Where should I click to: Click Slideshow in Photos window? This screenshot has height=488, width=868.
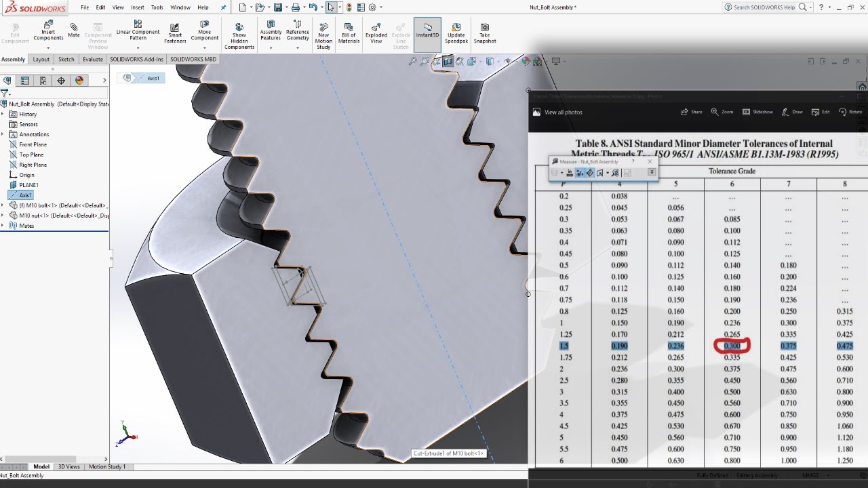point(757,112)
